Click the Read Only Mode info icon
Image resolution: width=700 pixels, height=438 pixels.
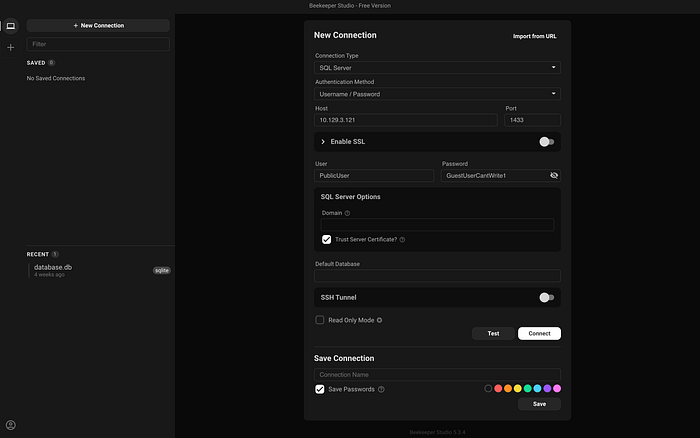(x=379, y=320)
